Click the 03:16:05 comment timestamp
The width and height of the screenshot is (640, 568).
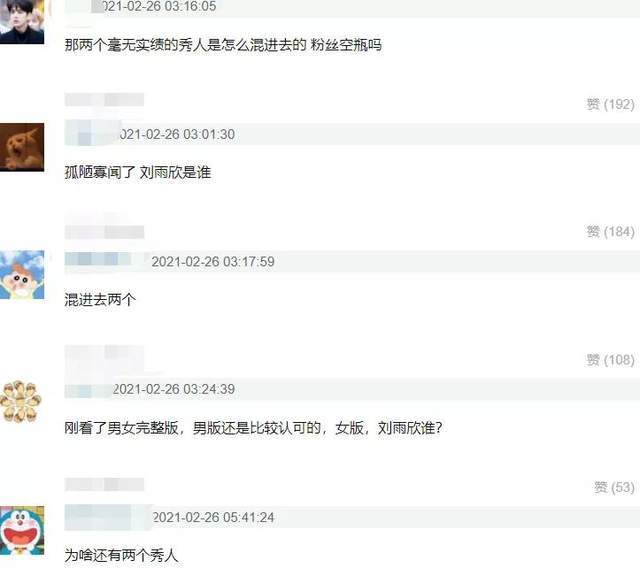(x=158, y=6)
